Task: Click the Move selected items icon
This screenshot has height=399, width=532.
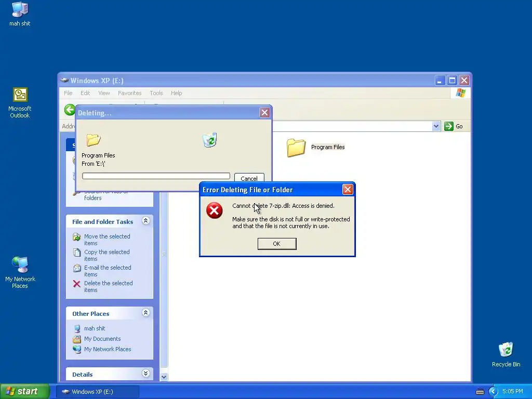Action: [77, 237]
